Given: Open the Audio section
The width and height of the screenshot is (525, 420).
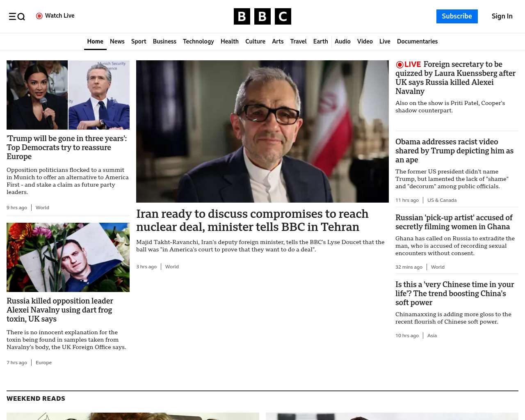Looking at the screenshot, I should tap(342, 41).
